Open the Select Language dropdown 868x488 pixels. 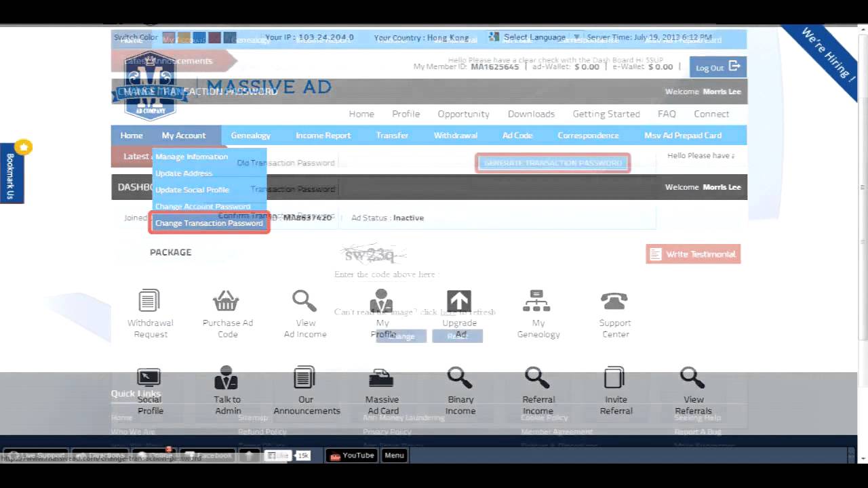(x=534, y=37)
